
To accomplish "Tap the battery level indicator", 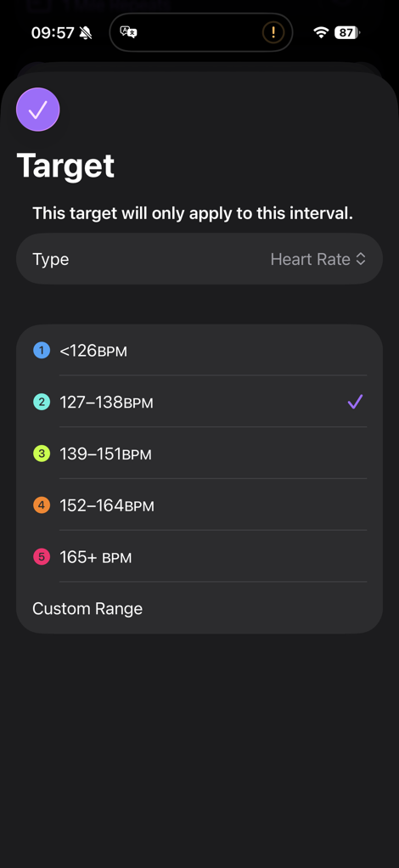I will click(x=347, y=32).
